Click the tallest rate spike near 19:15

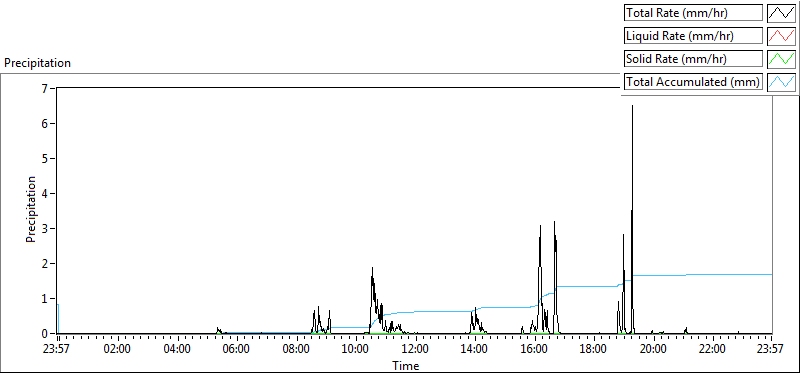633,106
